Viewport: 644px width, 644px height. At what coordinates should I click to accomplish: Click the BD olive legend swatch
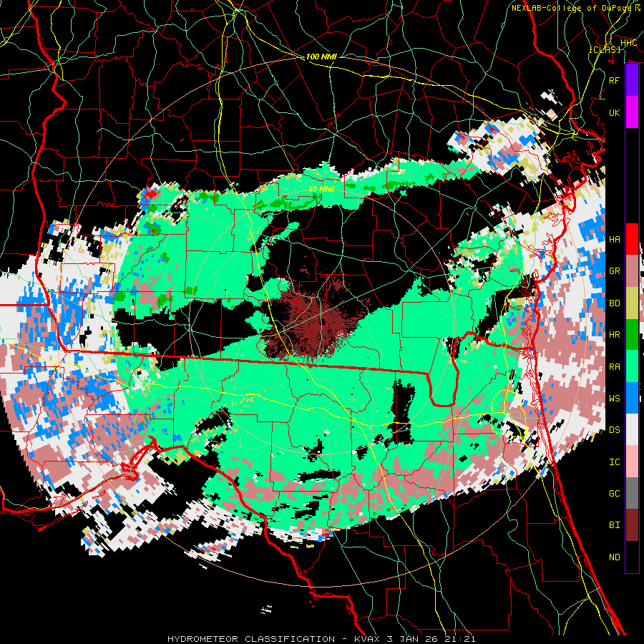pos(632,303)
